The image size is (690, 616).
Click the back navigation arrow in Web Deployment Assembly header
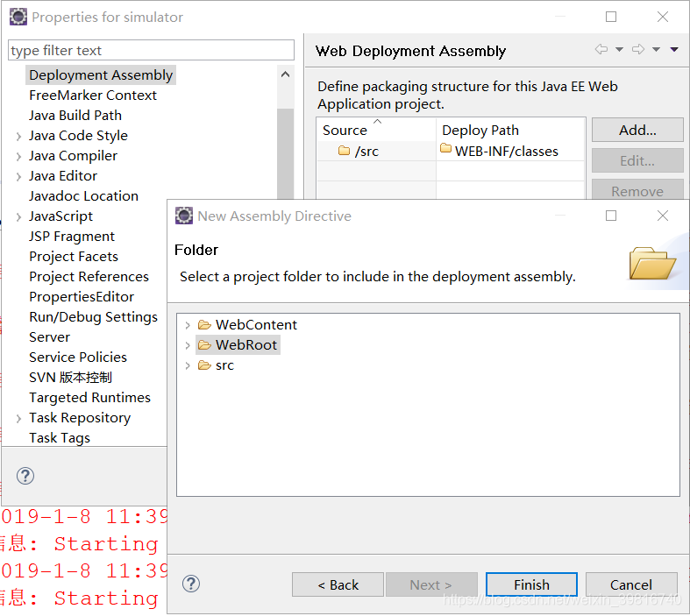tap(601, 49)
